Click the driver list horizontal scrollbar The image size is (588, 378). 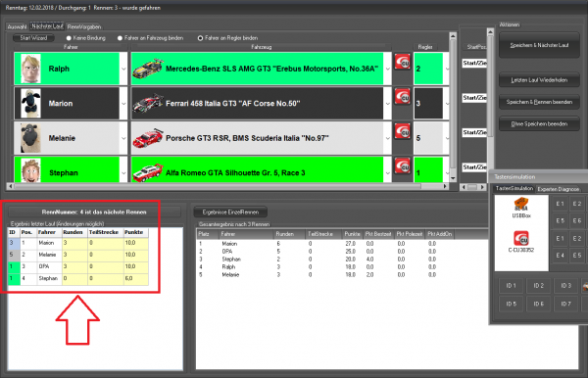[228, 186]
